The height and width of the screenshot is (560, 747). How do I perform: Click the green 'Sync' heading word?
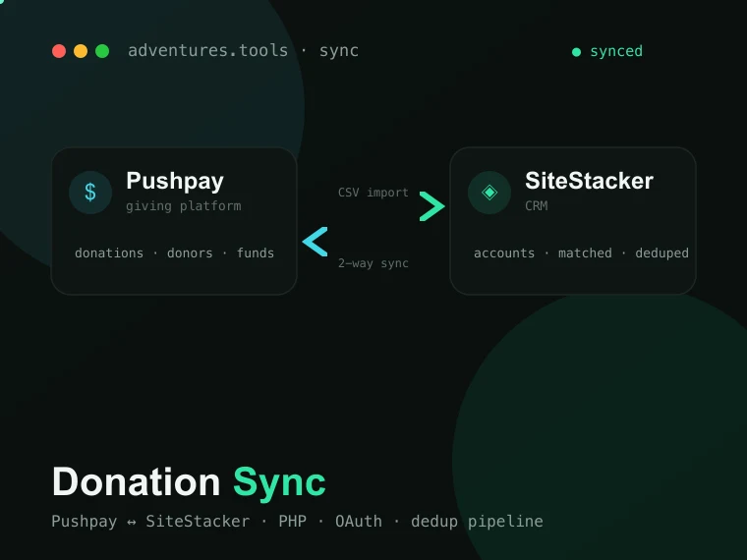(279, 483)
